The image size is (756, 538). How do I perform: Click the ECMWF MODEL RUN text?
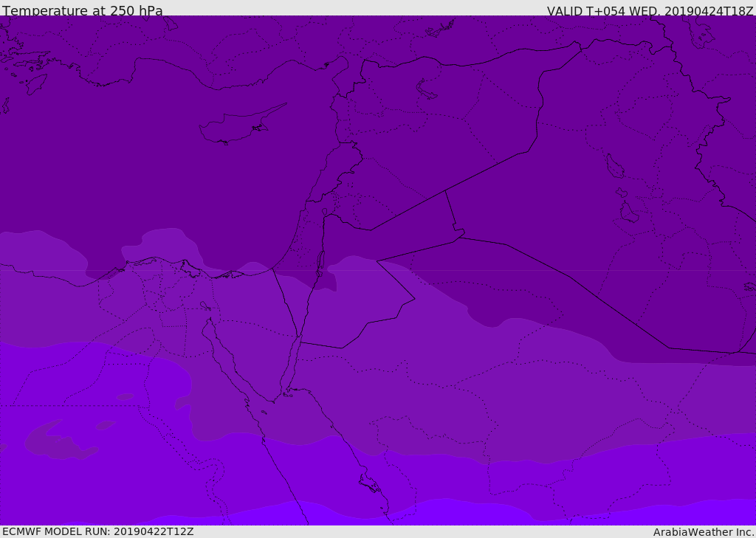98,531
